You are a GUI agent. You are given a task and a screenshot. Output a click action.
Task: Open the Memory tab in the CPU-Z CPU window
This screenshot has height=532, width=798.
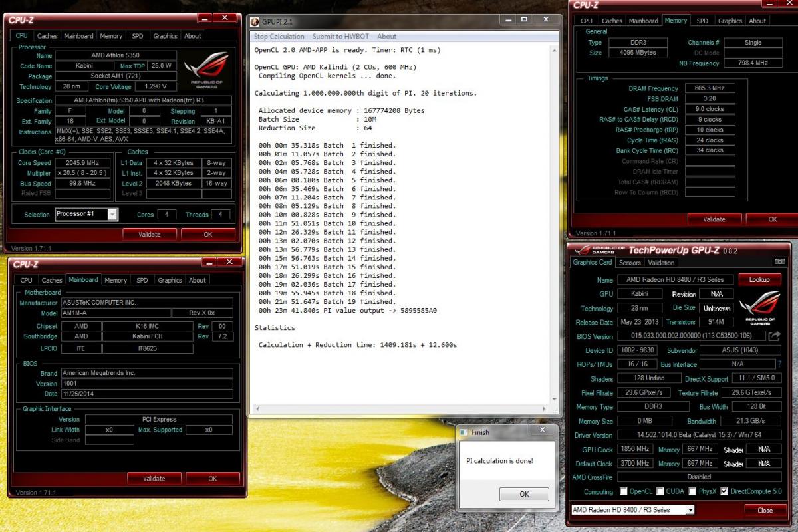111,36
